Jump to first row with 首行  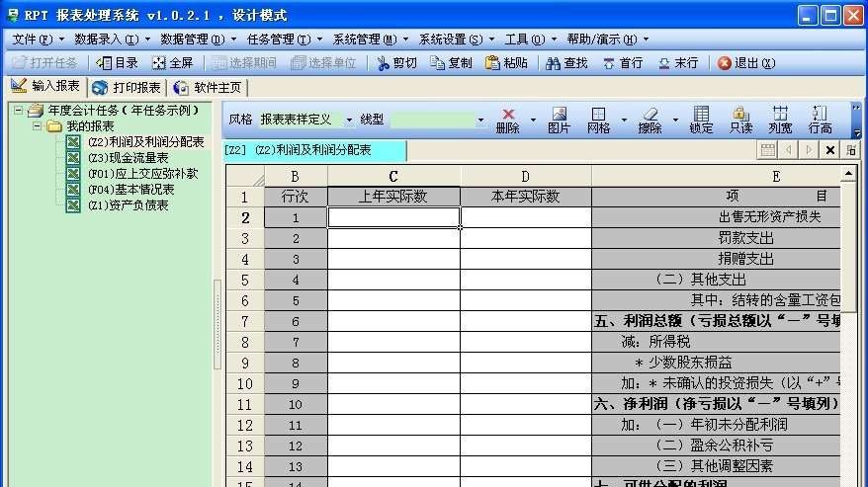623,63
